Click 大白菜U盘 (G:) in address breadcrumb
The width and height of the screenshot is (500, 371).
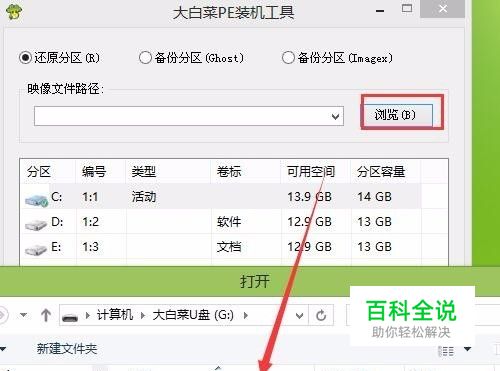(193, 315)
